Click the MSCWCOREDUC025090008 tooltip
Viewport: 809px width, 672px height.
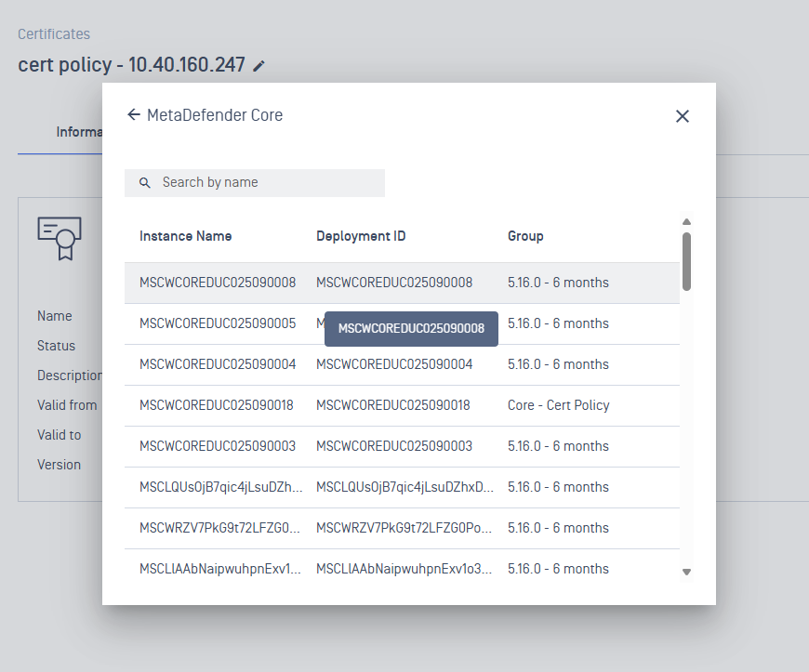point(411,328)
